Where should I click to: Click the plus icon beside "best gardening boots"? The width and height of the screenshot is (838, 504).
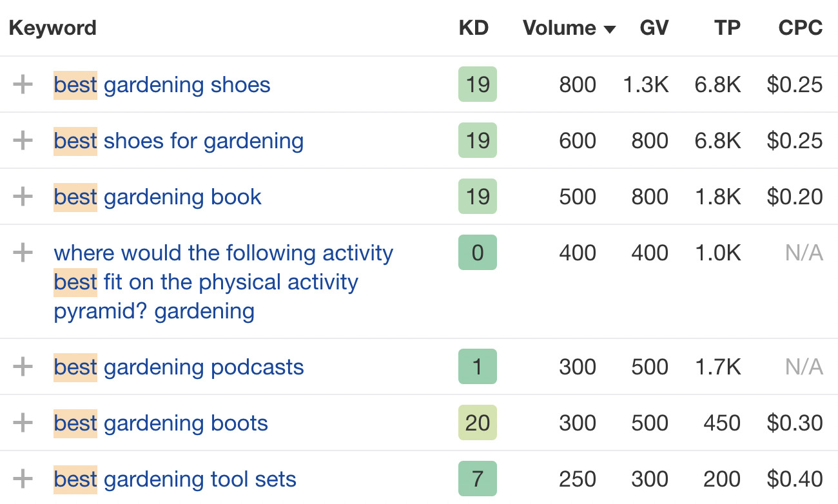click(23, 423)
